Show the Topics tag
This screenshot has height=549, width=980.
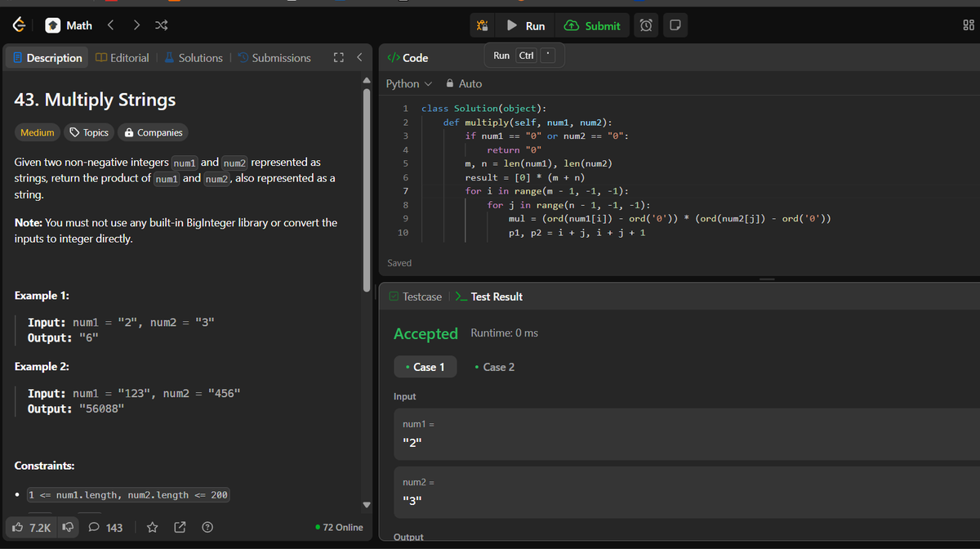pyautogui.click(x=89, y=132)
